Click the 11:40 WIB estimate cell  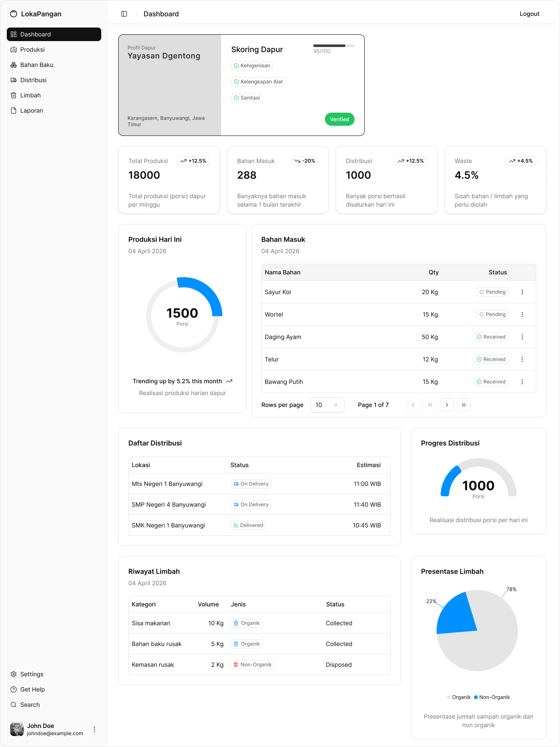click(x=367, y=505)
